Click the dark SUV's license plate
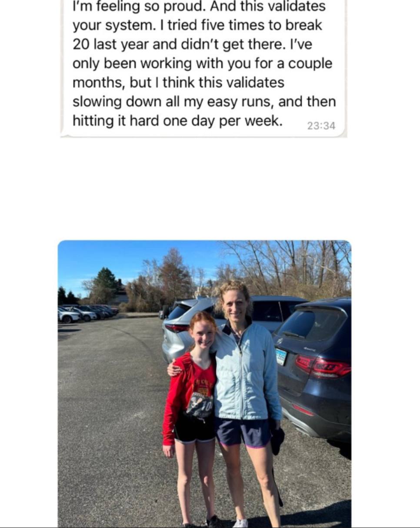Viewport: 420px width, 528px height. [x=281, y=357]
